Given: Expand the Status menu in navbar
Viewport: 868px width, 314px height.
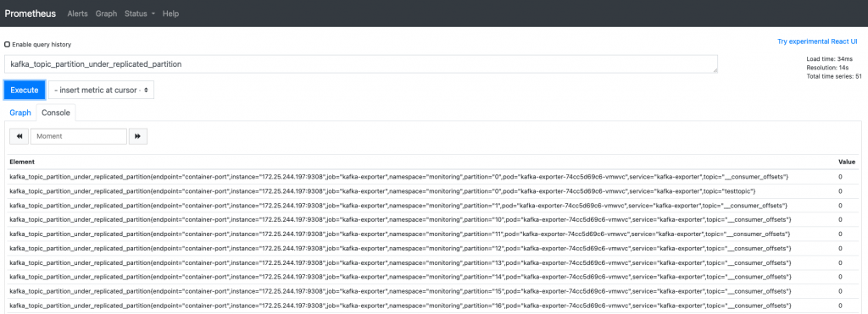Looking at the screenshot, I should [140, 14].
